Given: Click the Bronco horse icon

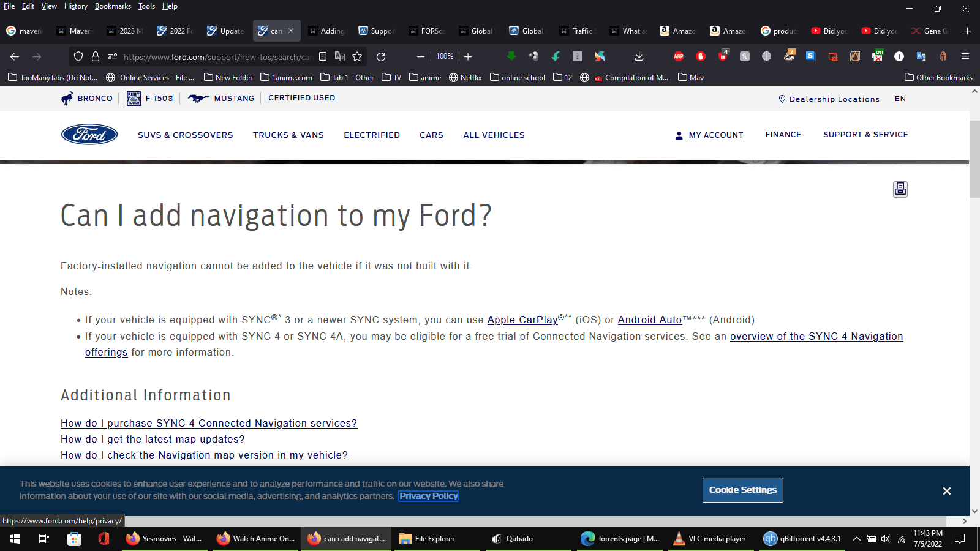Looking at the screenshot, I should (67, 99).
